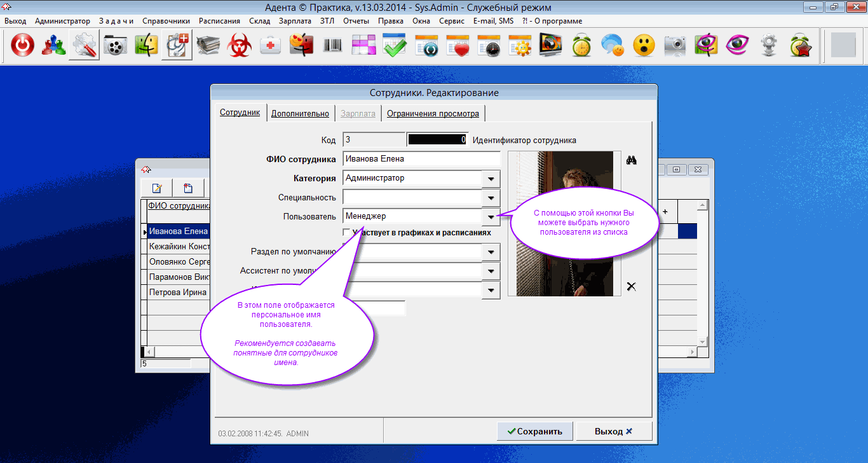Switch to the Дополнительно tab
Screen dimensions: 868x463
click(x=300, y=114)
